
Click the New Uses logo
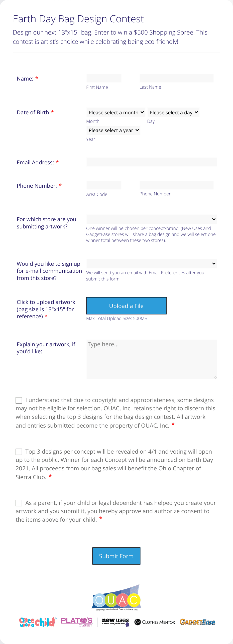[115, 622]
